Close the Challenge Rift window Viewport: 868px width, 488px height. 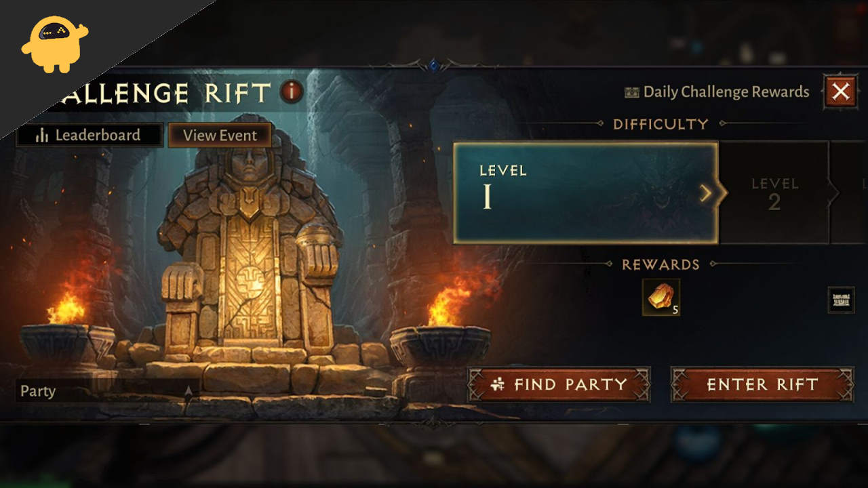[840, 91]
